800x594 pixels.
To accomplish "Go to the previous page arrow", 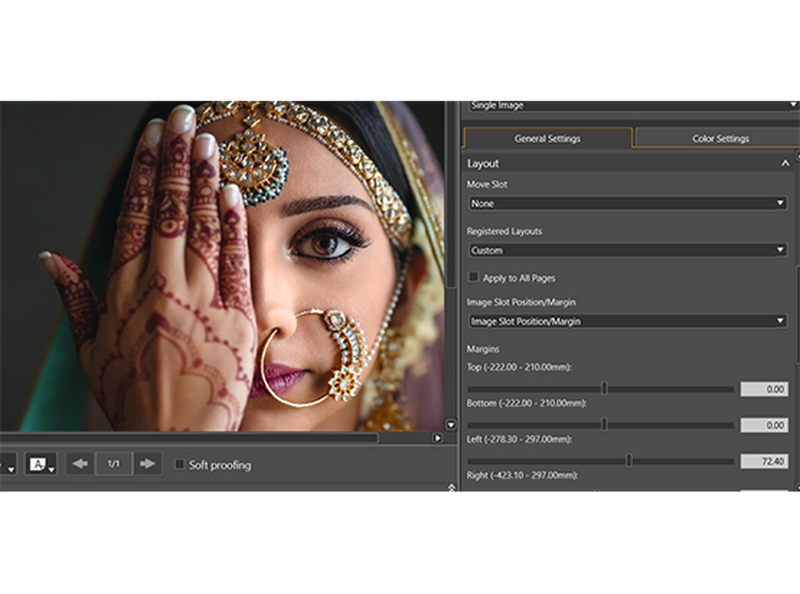I will point(80,464).
